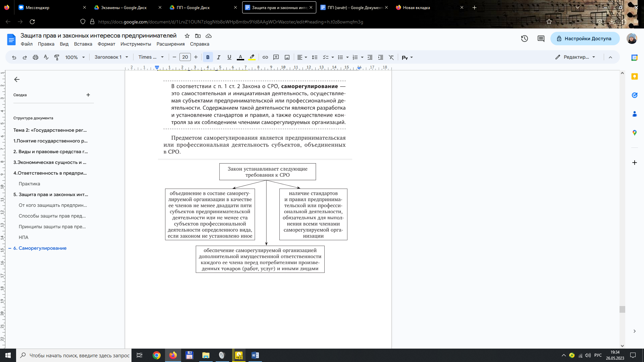The width and height of the screenshot is (644, 362).
Task: Open Chrome from Windows taskbar
Action: point(157,355)
